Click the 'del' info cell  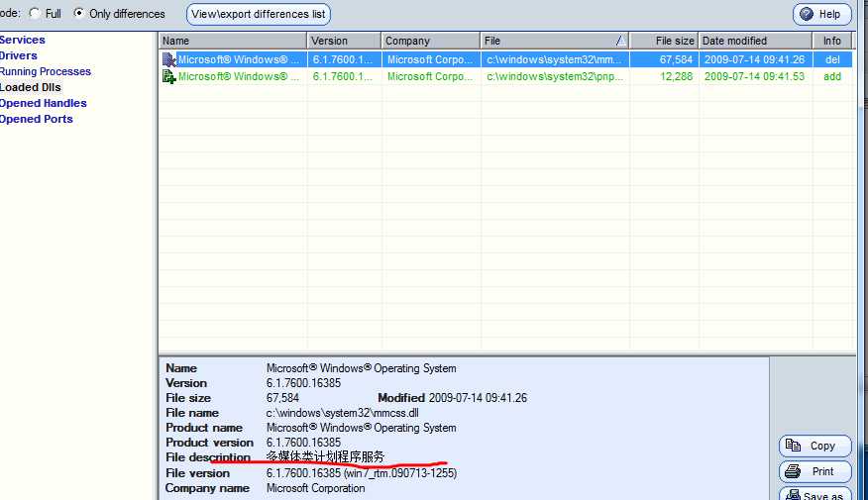pyautogui.click(x=832, y=59)
